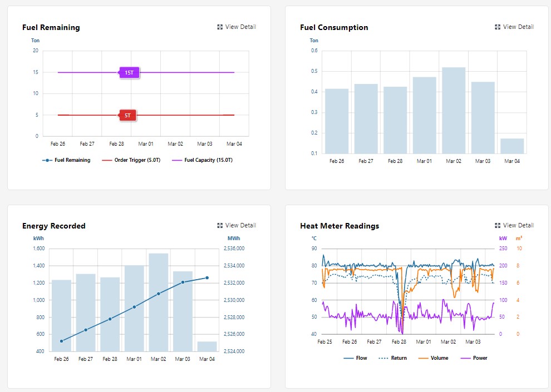Viewport: 551px width, 392px height.
Task: Click the MWh axis label in Energy Recorded
Action: [234, 239]
